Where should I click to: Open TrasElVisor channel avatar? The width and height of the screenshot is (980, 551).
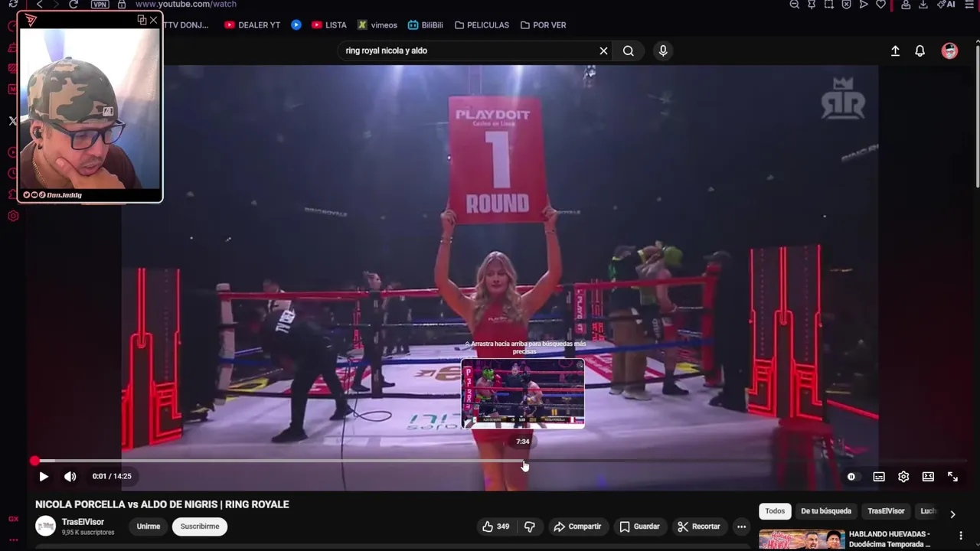[x=46, y=527]
